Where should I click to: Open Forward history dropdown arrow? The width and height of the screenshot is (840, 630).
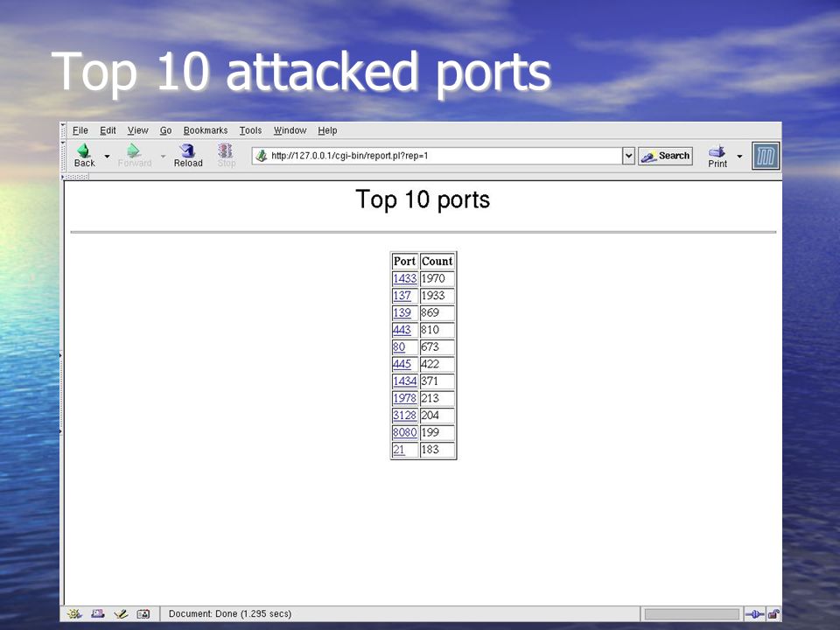(x=163, y=157)
